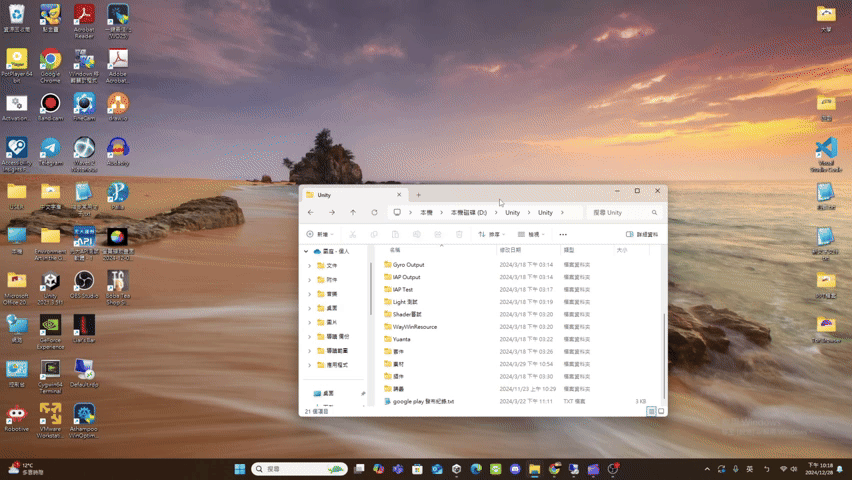852x480 pixels.
Task: Switch to details view in status bar
Action: tap(651, 411)
